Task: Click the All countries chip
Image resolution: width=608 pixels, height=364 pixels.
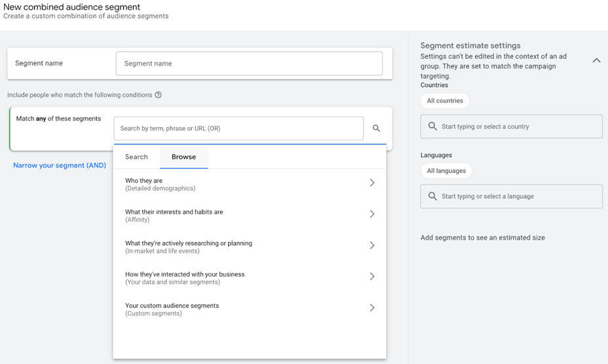Action: [445, 101]
